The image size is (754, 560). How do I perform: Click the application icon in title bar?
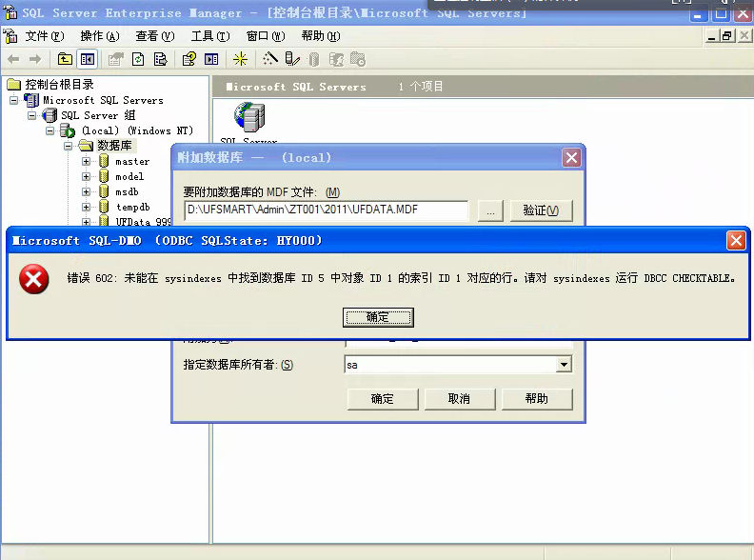(x=10, y=12)
